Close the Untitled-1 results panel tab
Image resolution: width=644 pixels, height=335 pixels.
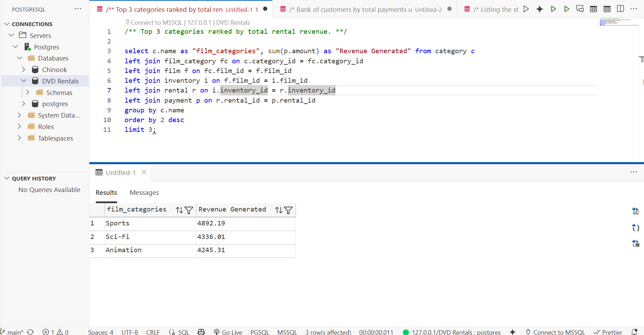pos(144,172)
